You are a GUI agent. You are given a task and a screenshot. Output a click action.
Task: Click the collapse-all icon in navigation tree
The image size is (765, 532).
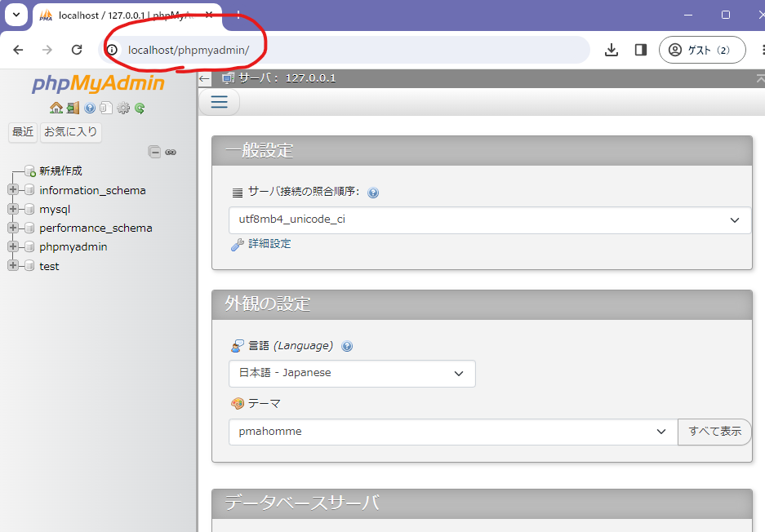154,151
